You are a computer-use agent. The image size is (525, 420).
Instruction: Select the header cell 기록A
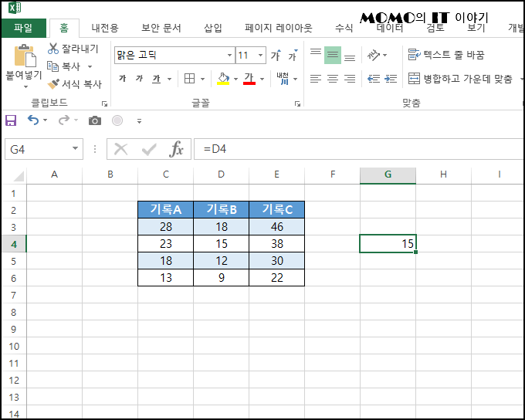click(166, 210)
